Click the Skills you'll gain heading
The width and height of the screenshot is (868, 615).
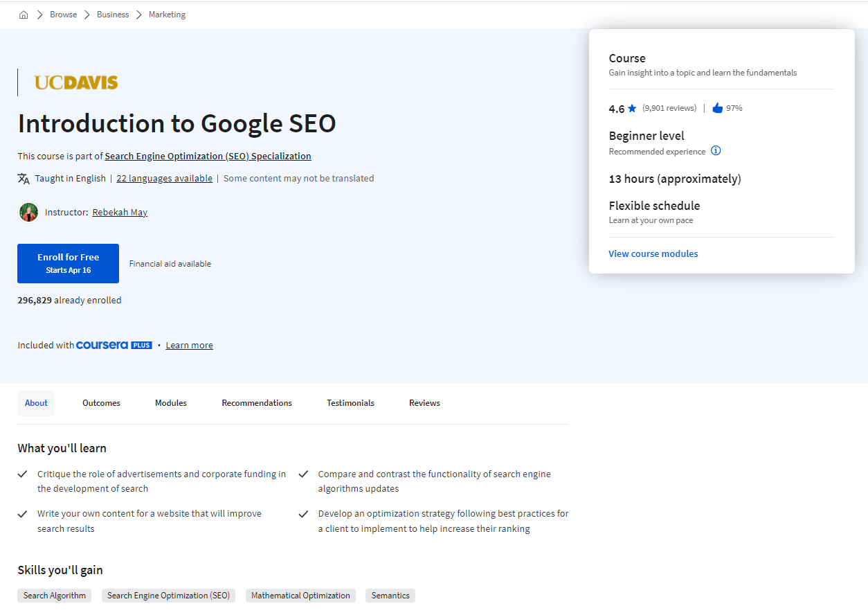pyautogui.click(x=60, y=571)
